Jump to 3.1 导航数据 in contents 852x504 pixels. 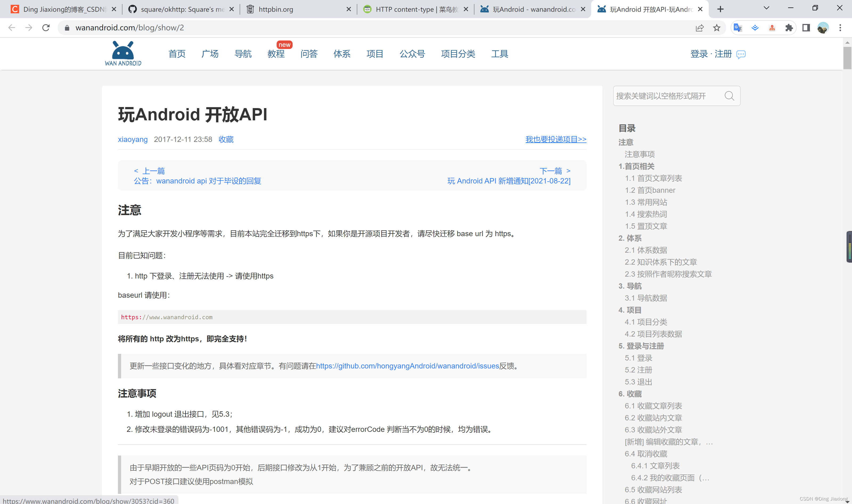tap(646, 298)
